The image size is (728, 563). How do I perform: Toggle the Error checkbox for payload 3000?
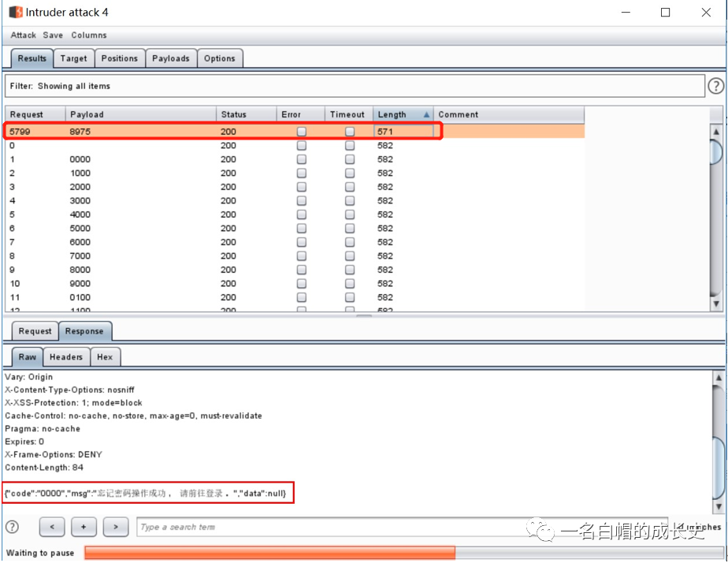pos(302,200)
